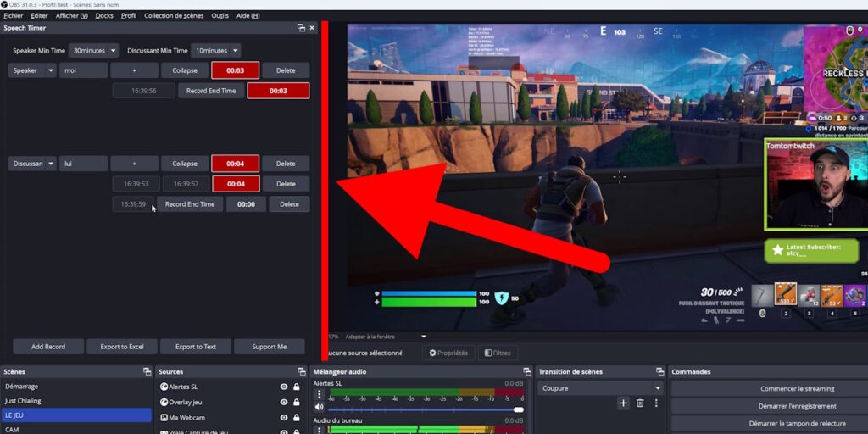Image resolution: width=868 pixels, height=434 pixels.
Task: Float the Sources panel with its dock icon
Action: (x=301, y=372)
